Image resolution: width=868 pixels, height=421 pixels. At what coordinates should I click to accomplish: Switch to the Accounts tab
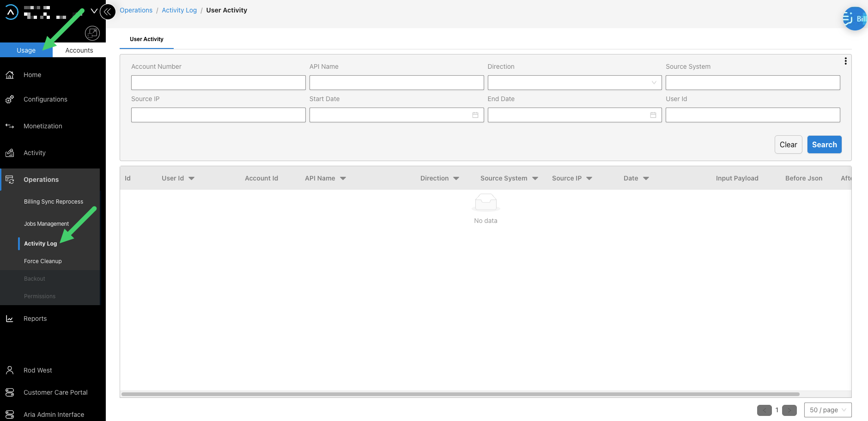click(79, 50)
